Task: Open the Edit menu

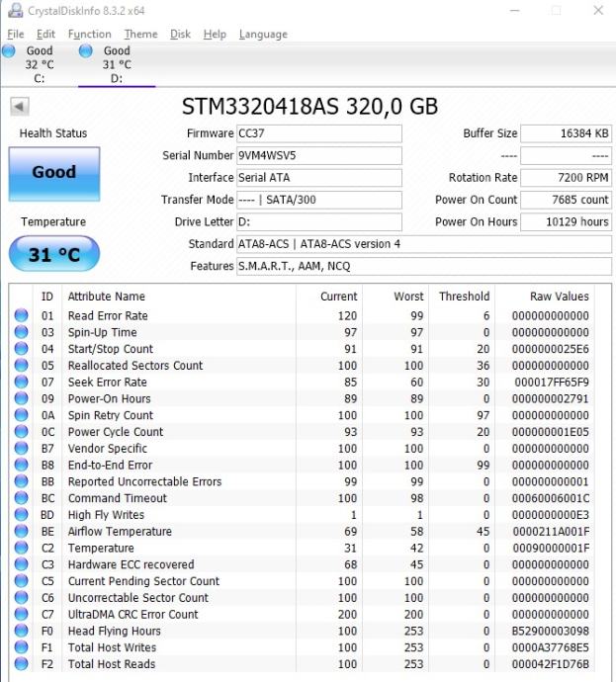Action: 45,34
